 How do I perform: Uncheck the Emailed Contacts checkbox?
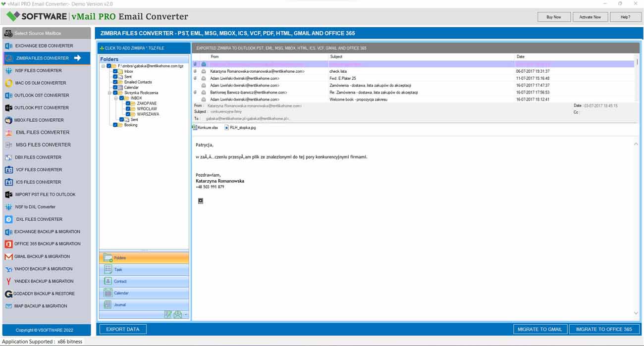coord(115,82)
